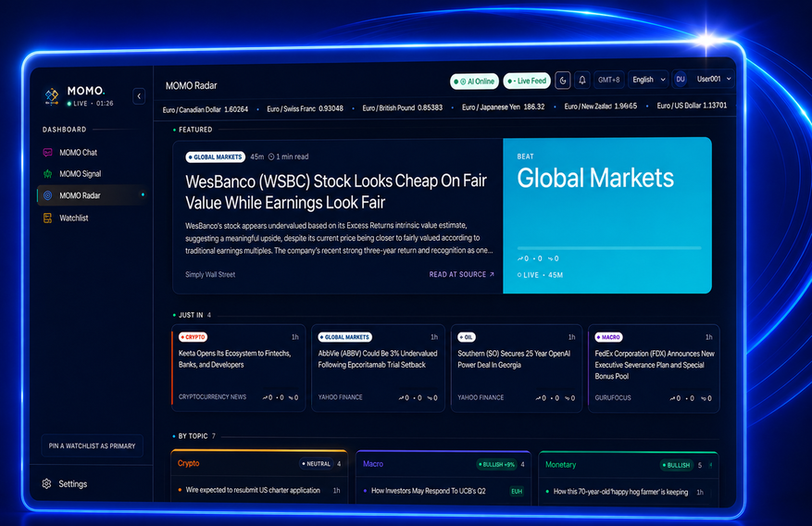Open Settings in the sidebar
Viewport: 812px width, 526px height.
click(x=72, y=483)
